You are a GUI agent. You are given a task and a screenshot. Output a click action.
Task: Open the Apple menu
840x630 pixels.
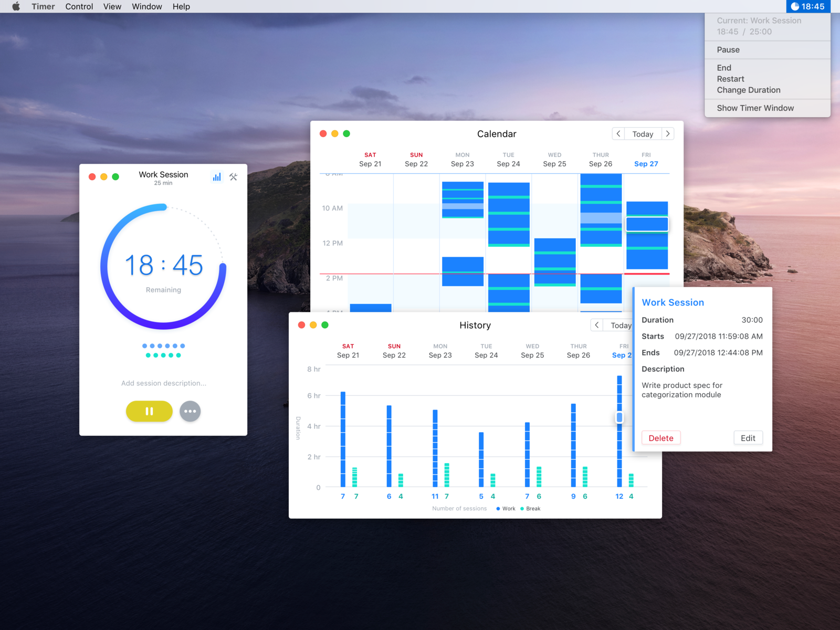point(15,6)
